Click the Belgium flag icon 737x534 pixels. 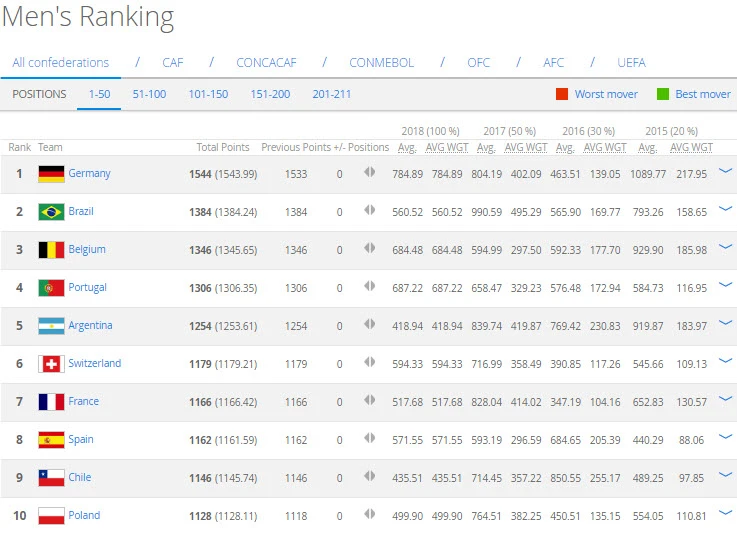click(x=51, y=250)
